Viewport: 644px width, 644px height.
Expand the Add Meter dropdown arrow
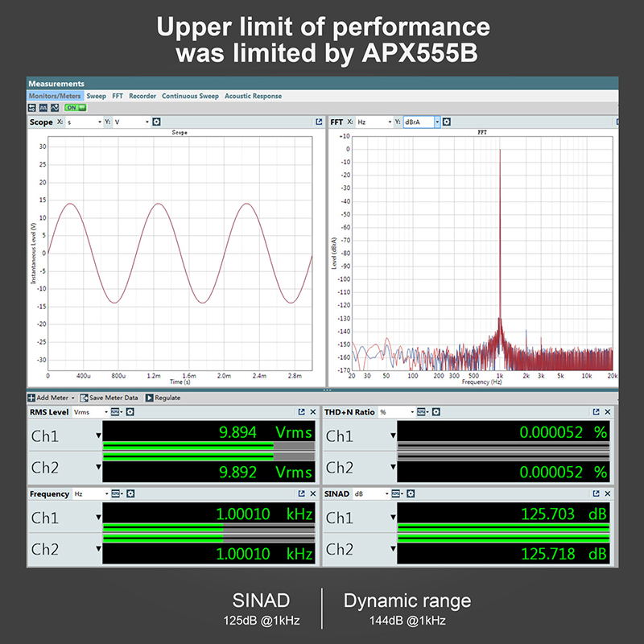click(x=73, y=398)
